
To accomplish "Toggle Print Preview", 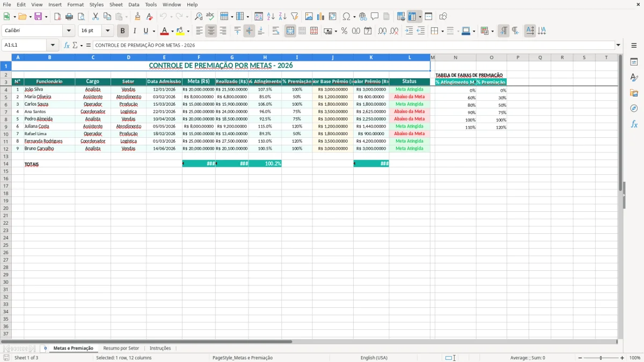I will 81,17.
